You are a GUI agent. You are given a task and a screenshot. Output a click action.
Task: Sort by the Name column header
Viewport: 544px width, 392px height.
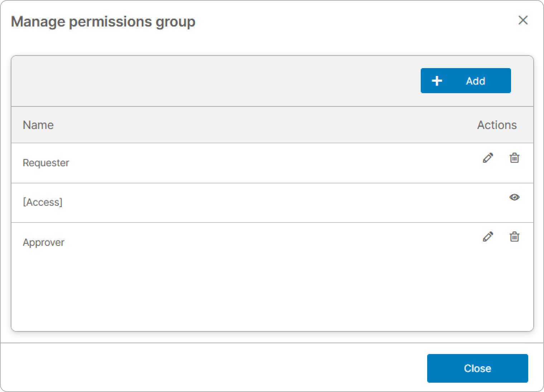[x=38, y=125]
